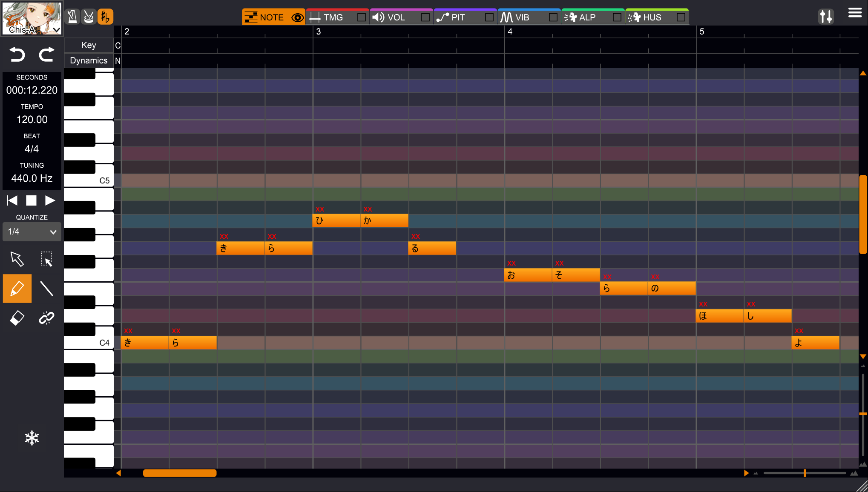Image resolution: width=868 pixels, height=492 pixels.
Task: Select the る note
Action: 432,248
